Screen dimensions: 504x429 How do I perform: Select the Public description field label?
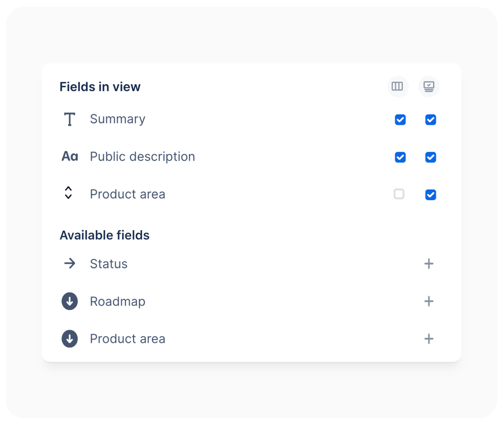click(142, 156)
